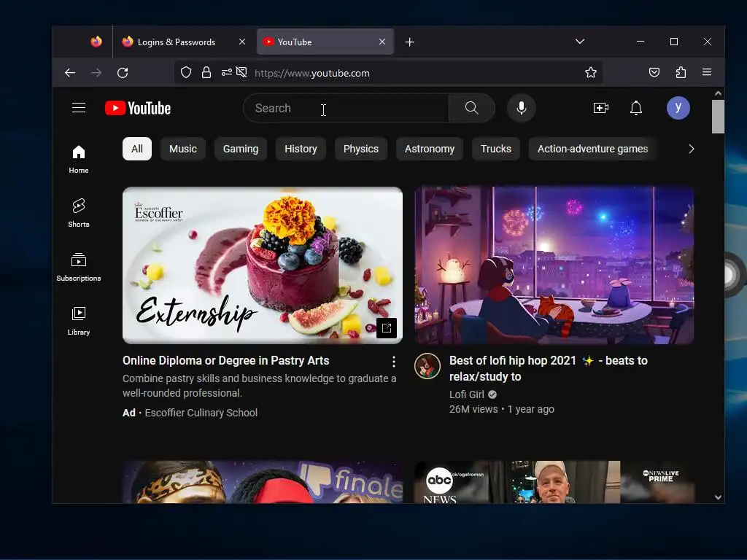Open the lofi hip hop video thumbnail
747x560 pixels.
click(x=554, y=265)
